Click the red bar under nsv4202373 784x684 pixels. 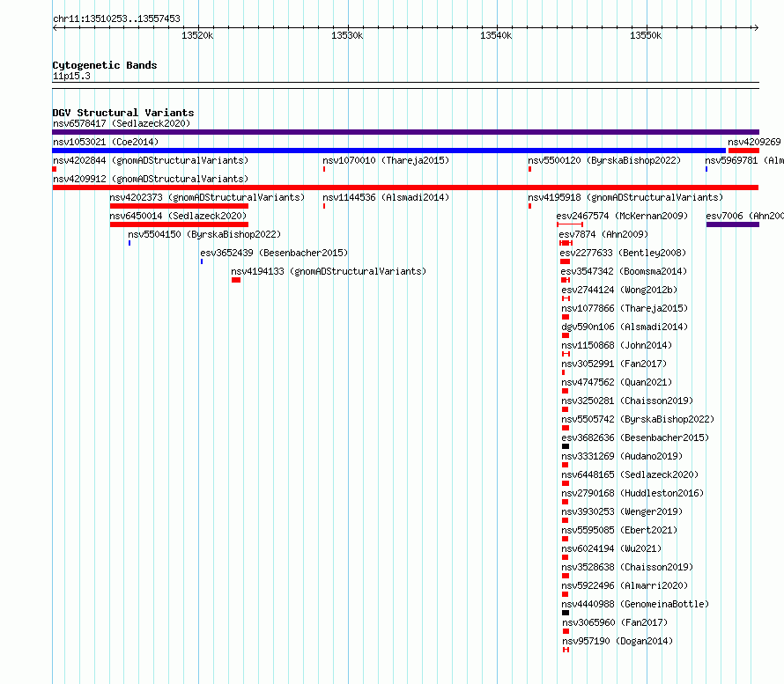[x=179, y=206]
